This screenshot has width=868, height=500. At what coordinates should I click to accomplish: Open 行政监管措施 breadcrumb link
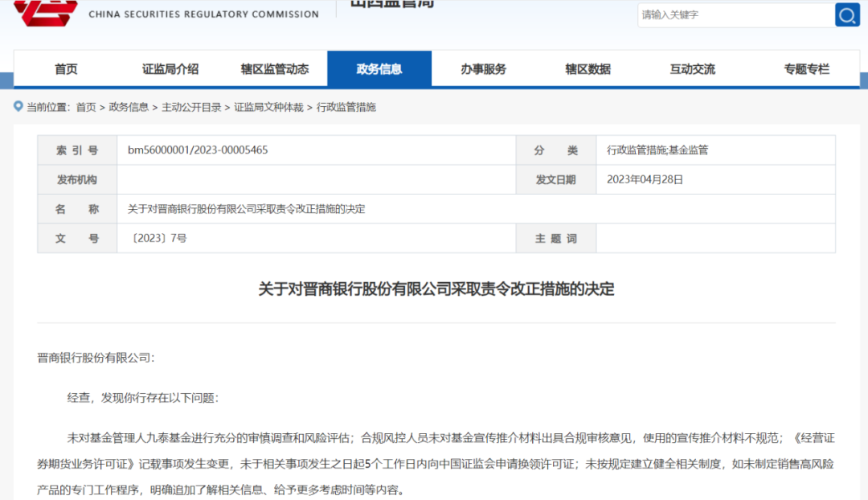pyautogui.click(x=346, y=107)
